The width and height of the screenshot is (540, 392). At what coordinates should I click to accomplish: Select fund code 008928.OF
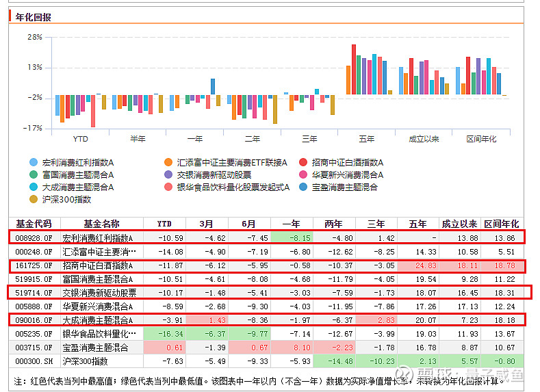(x=34, y=238)
